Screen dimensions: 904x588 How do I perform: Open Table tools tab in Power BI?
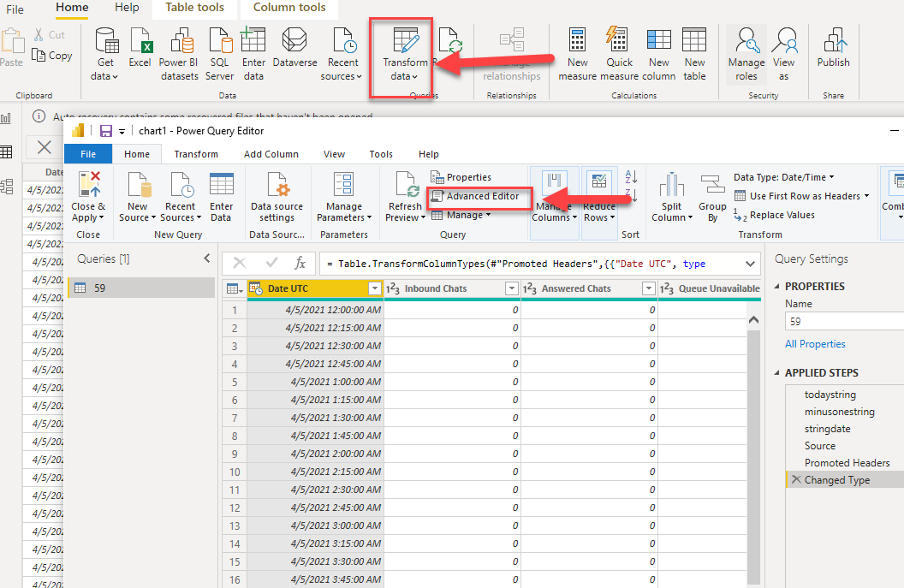(x=194, y=8)
